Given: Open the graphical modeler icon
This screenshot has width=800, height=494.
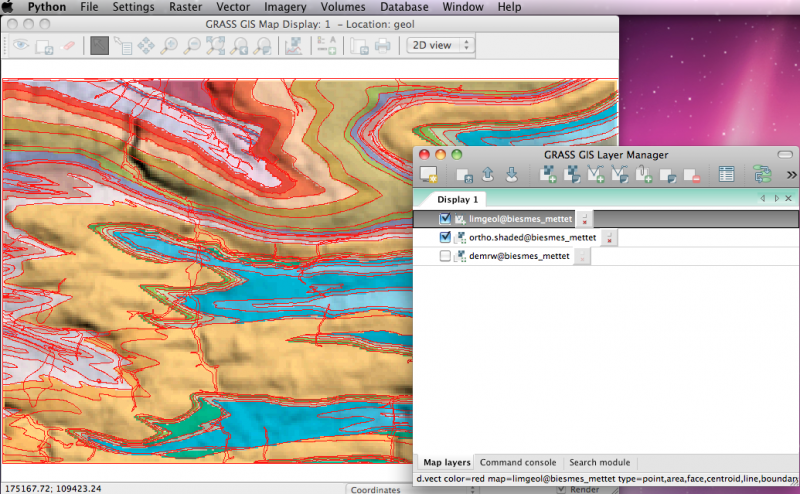Looking at the screenshot, I should point(763,175).
